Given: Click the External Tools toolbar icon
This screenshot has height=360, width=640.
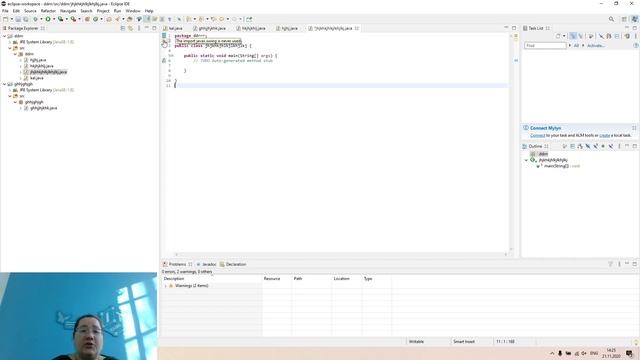Looking at the screenshot, I should [73, 19].
